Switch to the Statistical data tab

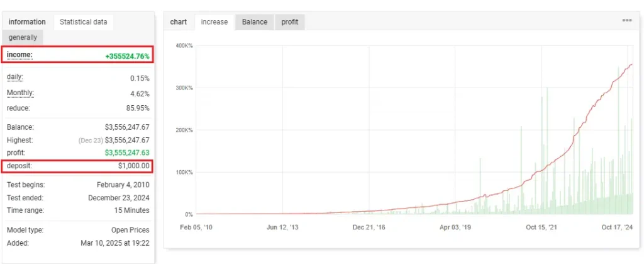click(x=83, y=21)
